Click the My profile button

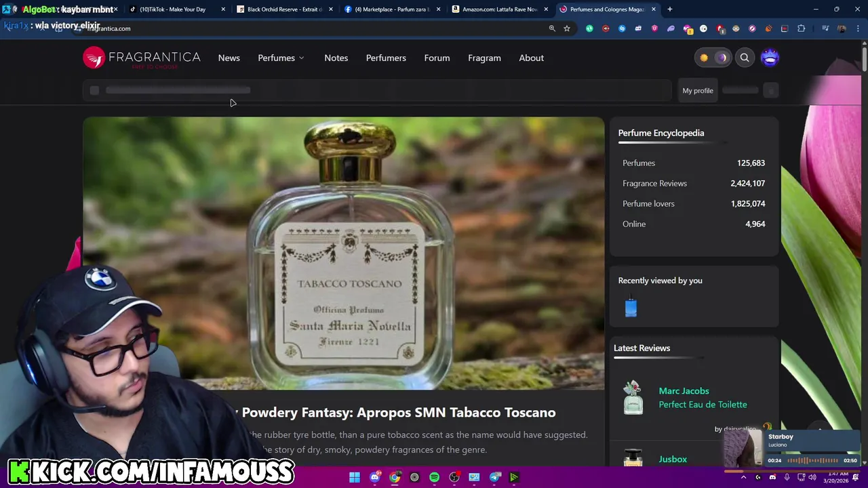(x=698, y=90)
